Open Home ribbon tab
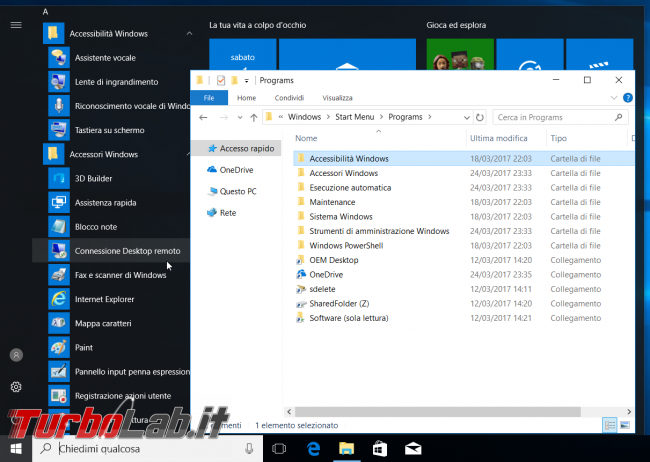Image resolution: width=650 pixels, height=462 pixels. [x=246, y=98]
